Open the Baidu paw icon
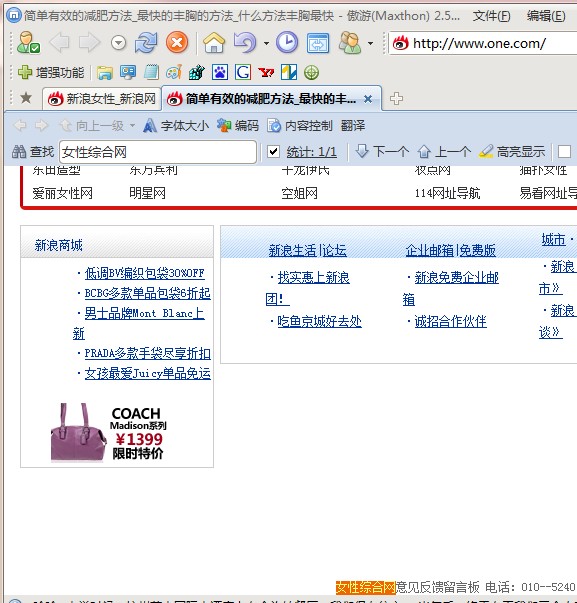Image resolution: width=577 pixels, height=603 pixels. click(220, 72)
